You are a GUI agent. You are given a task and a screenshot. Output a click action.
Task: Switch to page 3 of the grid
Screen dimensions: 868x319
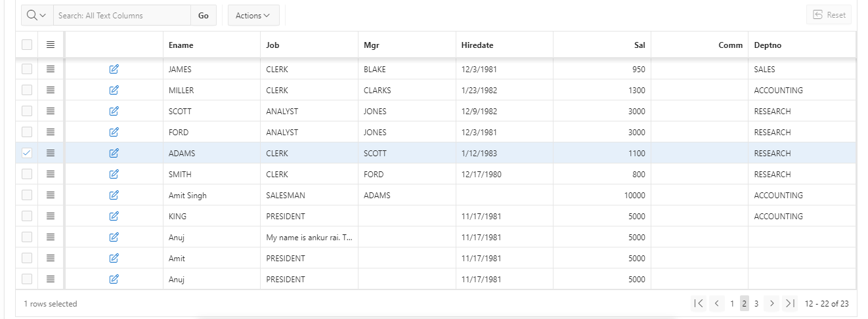tap(756, 303)
